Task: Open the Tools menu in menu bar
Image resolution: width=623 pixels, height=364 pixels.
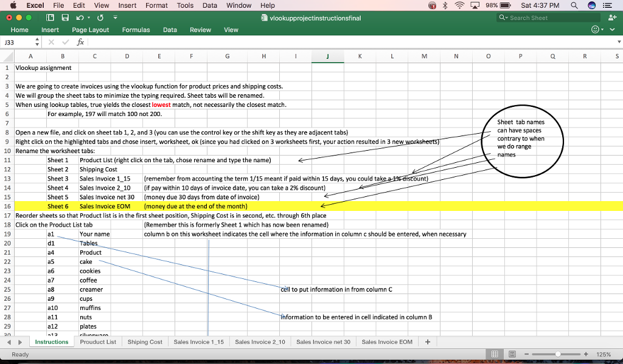Action: coord(185,5)
